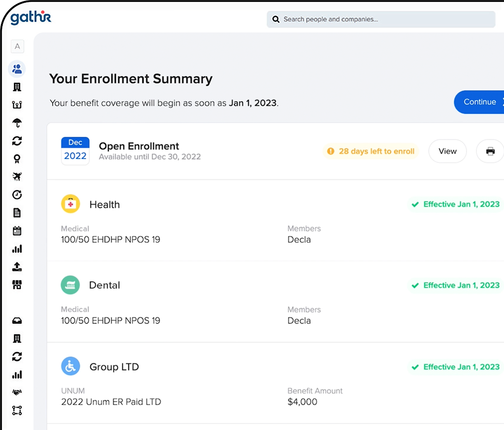Open the umbrella benefits icon
Viewport: 504px width, 430px height.
(x=17, y=123)
